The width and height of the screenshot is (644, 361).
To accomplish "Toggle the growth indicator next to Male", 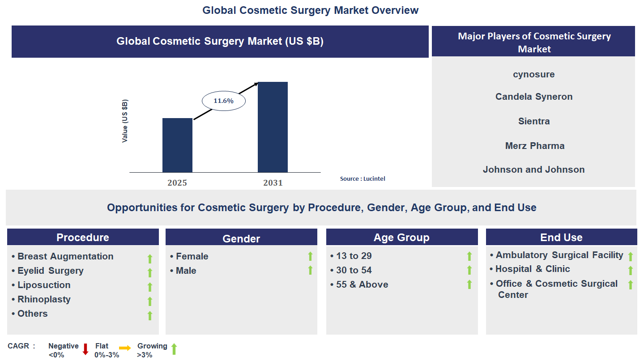I will (x=310, y=270).
